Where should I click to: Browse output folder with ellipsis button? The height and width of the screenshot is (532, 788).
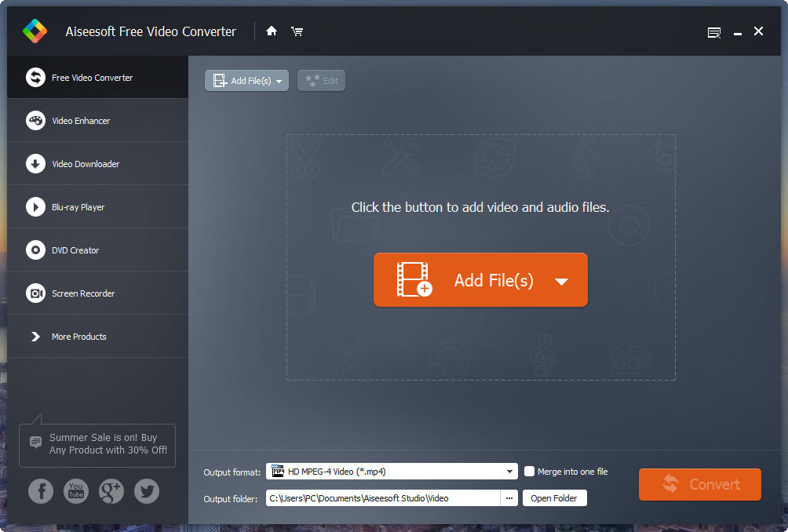tap(509, 498)
